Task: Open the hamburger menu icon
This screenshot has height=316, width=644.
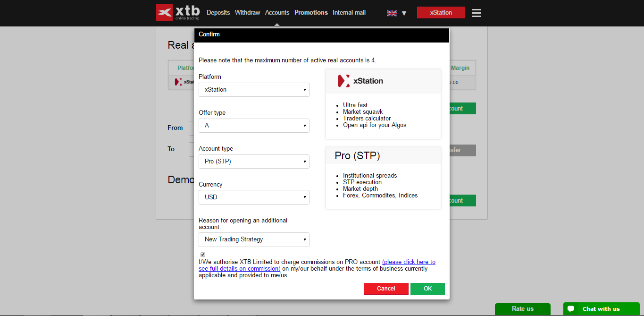Action: (477, 13)
